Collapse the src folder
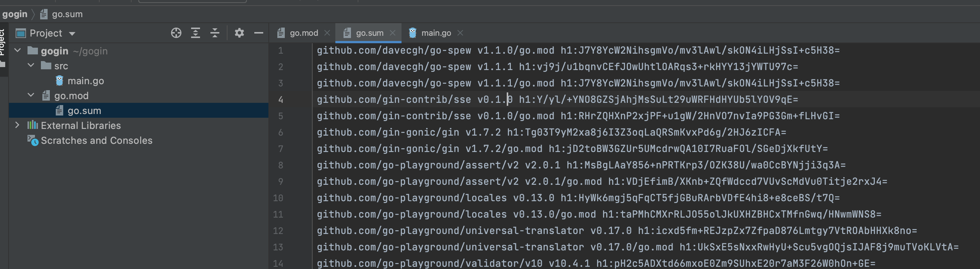Viewport: 980px width, 269px height. pyautogui.click(x=31, y=66)
